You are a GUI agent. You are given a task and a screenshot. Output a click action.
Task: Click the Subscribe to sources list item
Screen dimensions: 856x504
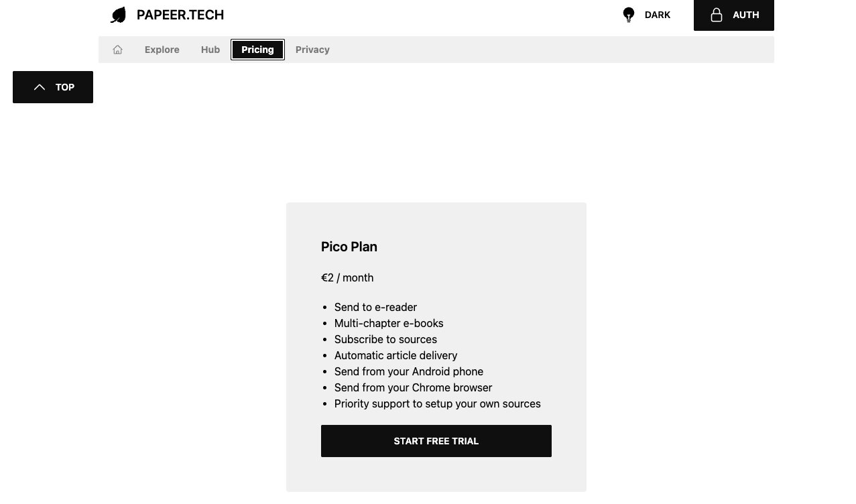pos(385,339)
